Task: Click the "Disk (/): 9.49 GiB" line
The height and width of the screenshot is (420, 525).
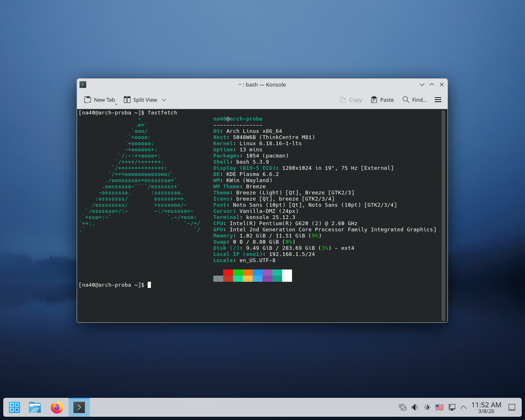Action: click(x=284, y=248)
